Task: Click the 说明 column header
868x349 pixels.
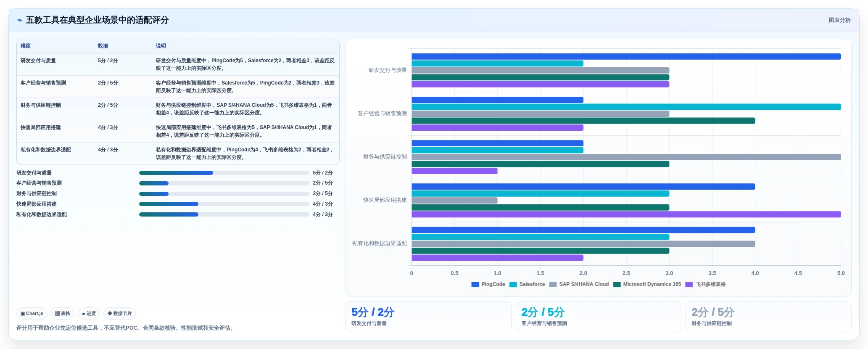Action: click(x=161, y=46)
